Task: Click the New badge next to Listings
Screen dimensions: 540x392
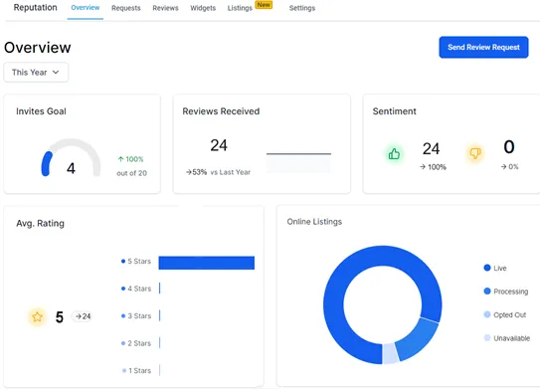Action: click(264, 5)
